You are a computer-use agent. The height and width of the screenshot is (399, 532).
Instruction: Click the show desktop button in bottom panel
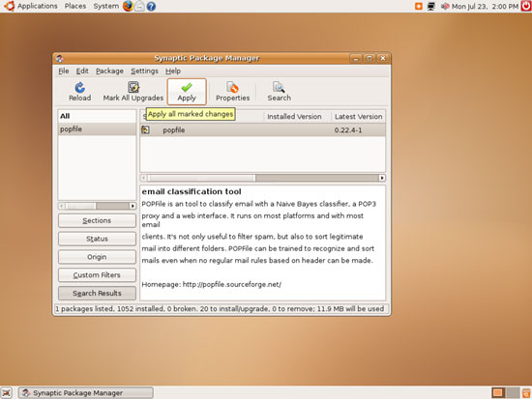click(7, 393)
